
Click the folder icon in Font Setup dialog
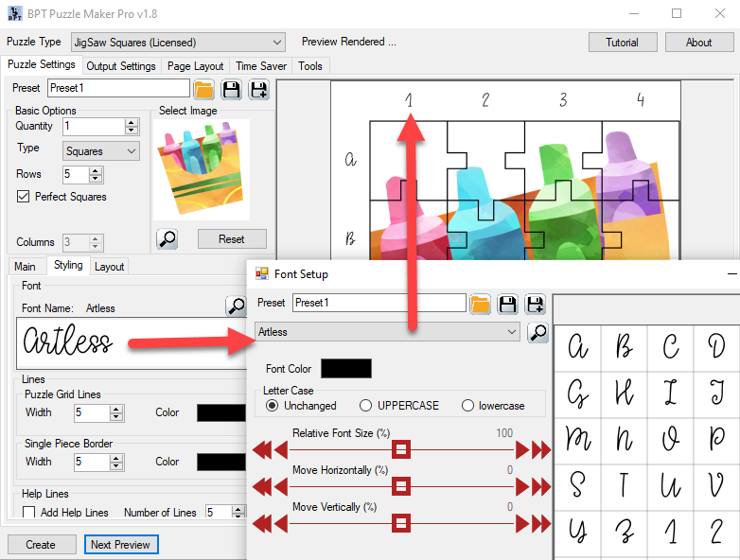481,303
